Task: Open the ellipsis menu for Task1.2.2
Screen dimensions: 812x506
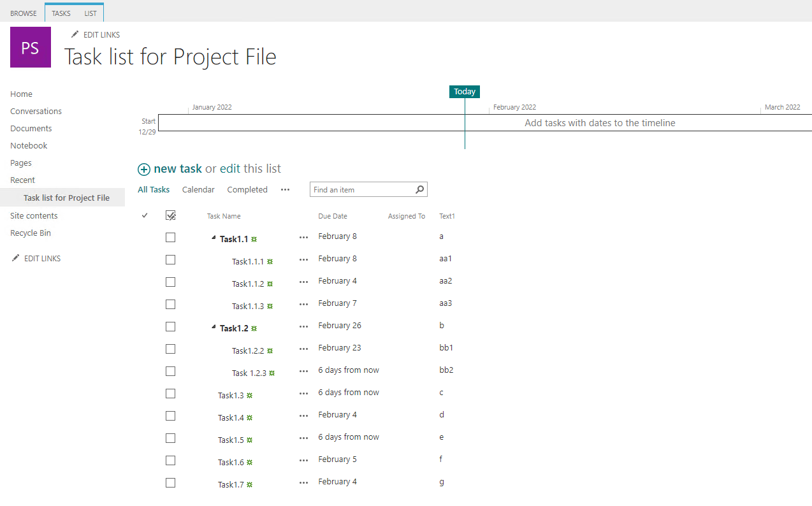Action: 303,349
